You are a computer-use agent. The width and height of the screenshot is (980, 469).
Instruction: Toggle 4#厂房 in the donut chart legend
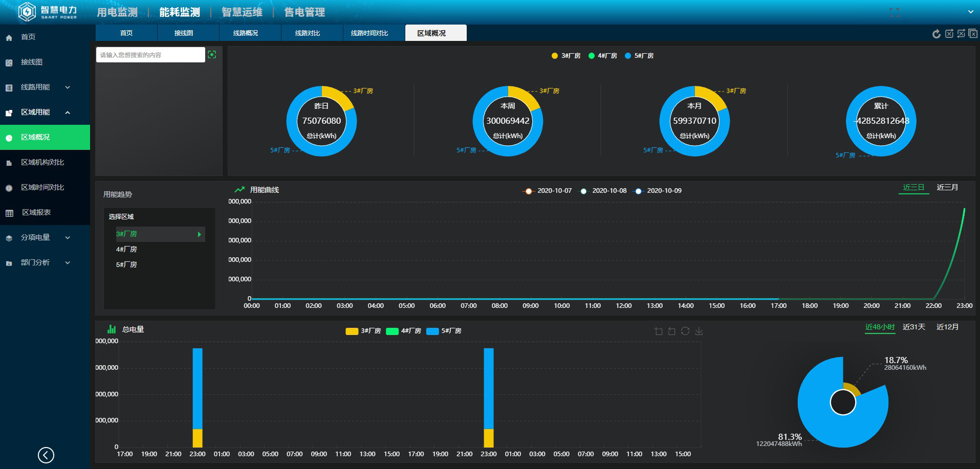pos(602,56)
